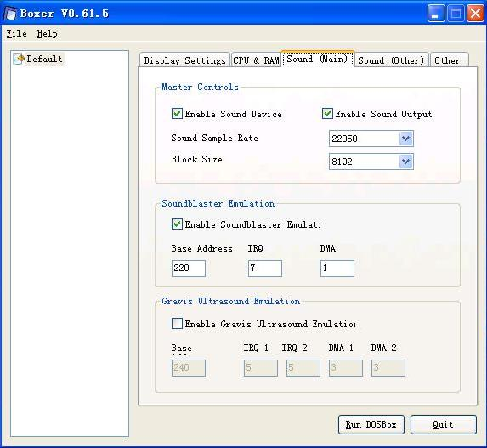The image size is (487, 448).
Task: Open the File menu
Action: coord(17,33)
